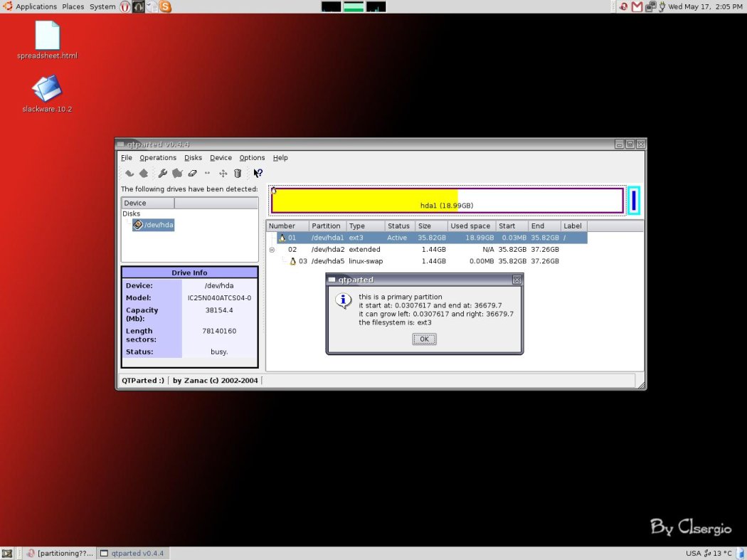Click the trash icon in bottom right corner
The width and height of the screenshot is (747, 560).
(x=741, y=554)
